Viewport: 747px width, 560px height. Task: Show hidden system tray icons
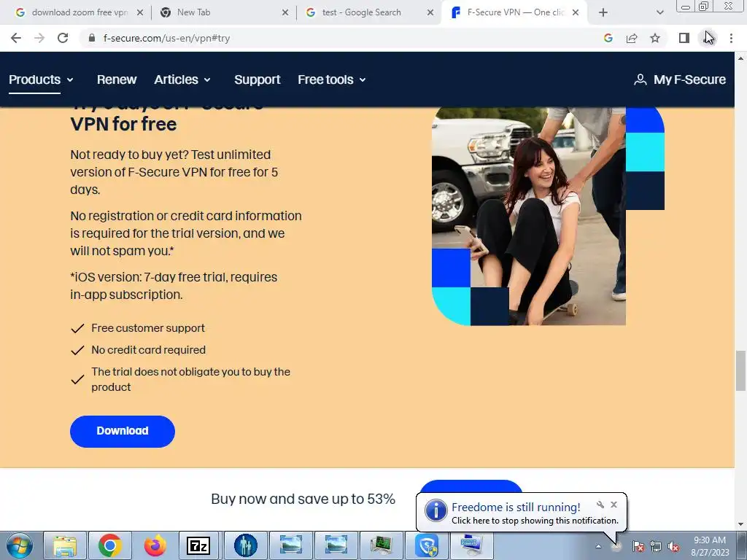coord(598,546)
